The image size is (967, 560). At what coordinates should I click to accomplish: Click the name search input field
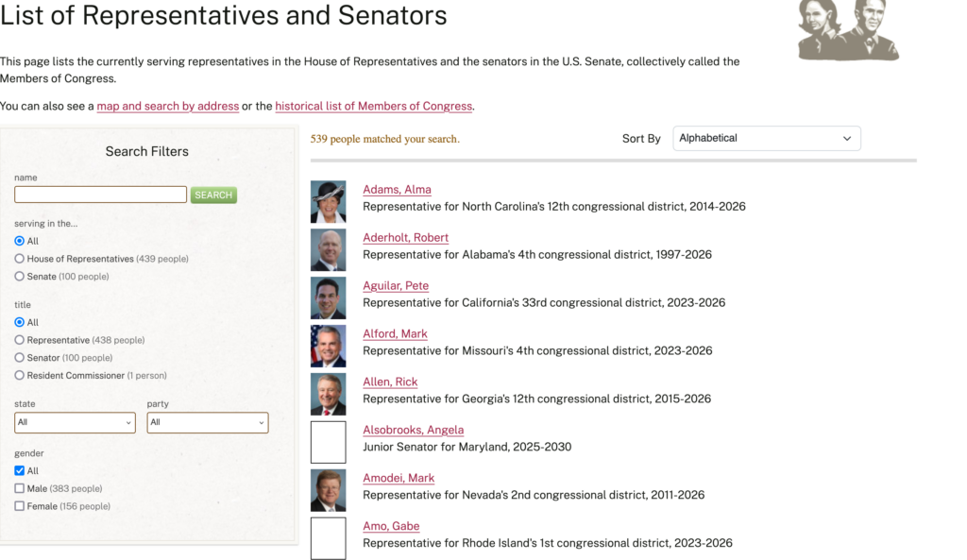coord(100,195)
